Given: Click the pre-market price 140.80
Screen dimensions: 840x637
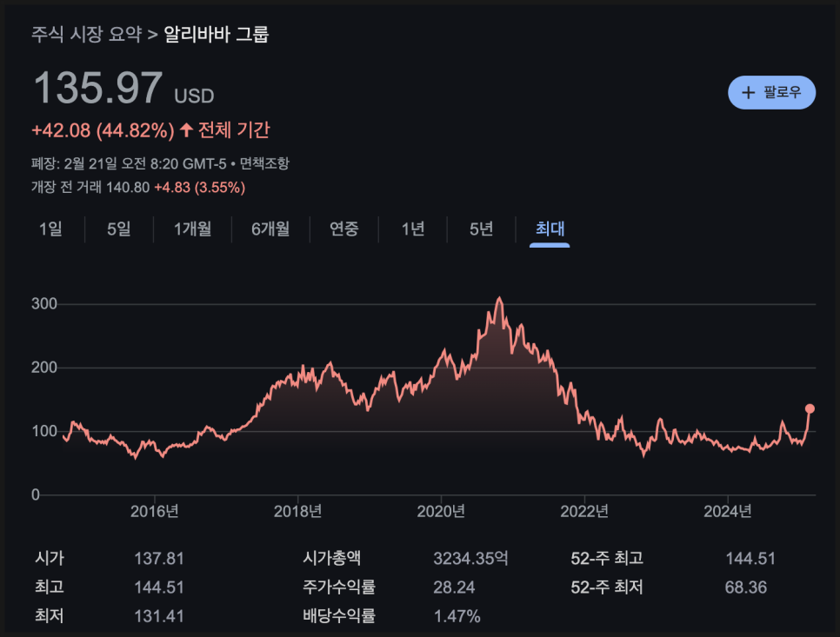Looking at the screenshot, I should [128, 188].
